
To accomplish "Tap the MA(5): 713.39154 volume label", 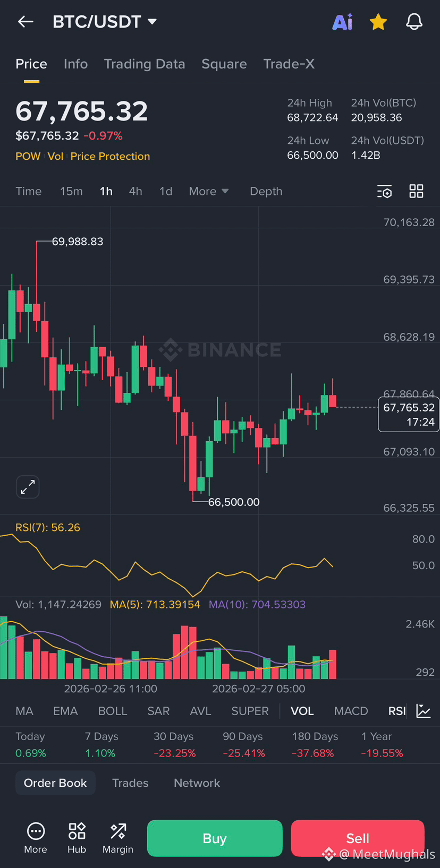I will 155,604.
